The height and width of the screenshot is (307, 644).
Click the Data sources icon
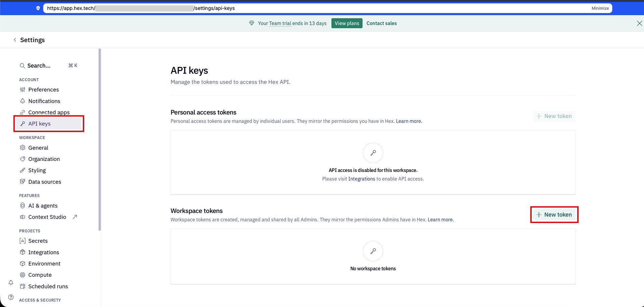tap(22, 182)
